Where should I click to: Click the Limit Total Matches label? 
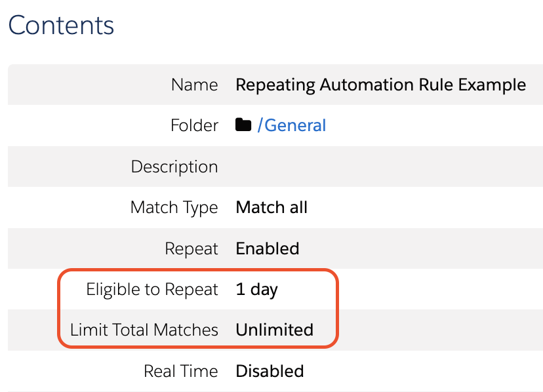[144, 330]
